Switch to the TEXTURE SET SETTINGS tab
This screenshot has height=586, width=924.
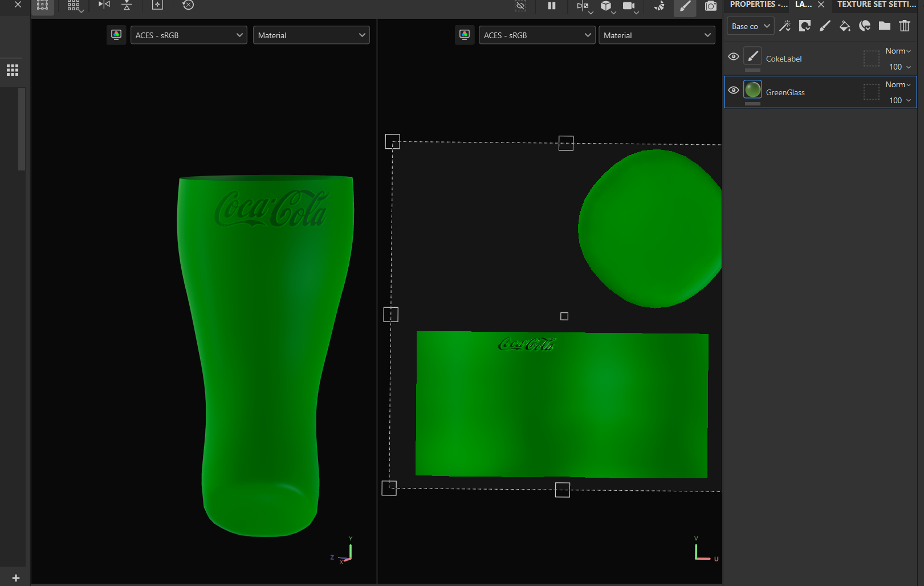click(x=876, y=5)
